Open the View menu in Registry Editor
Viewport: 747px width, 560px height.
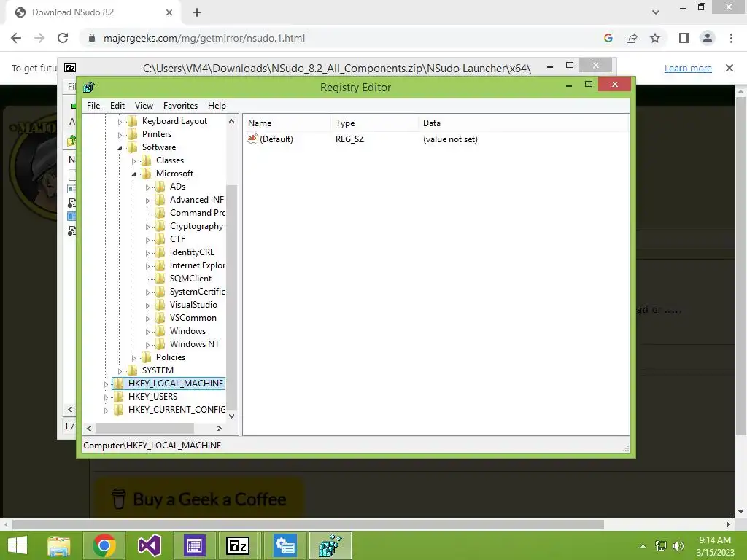(x=144, y=106)
